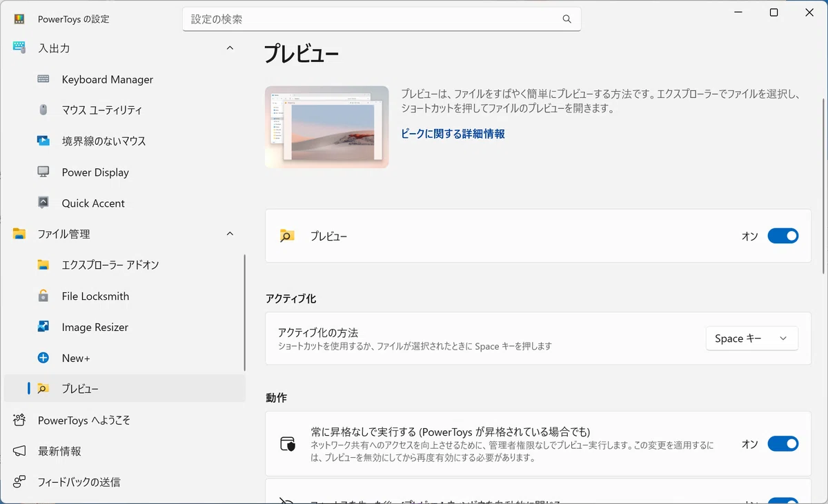
Task: Click the フィードバックの送信 icon
Action: pos(19,482)
